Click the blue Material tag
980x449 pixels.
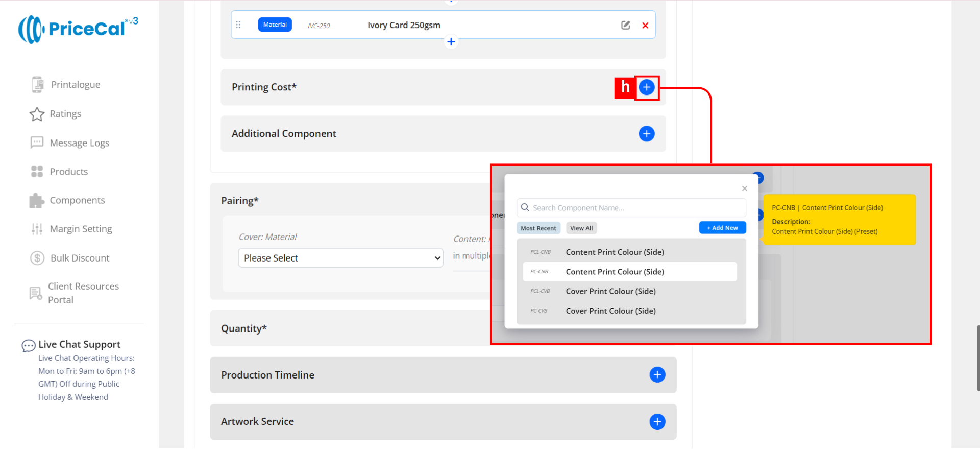275,25
